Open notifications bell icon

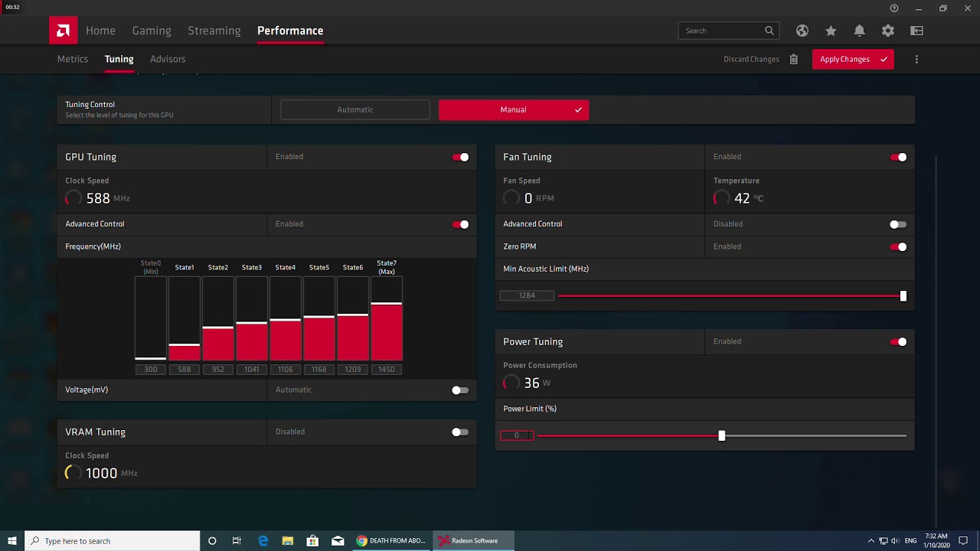859,31
